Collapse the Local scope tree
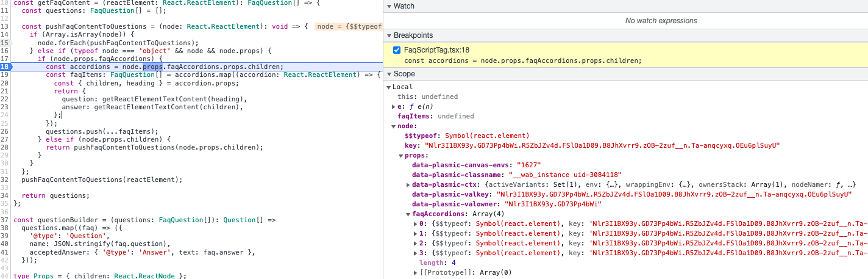The width and height of the screenshot is (868, 279). (389, 87)
